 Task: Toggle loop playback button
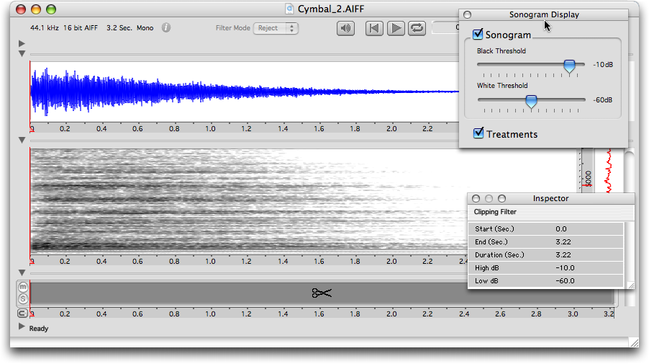click(x=417, y=28)
